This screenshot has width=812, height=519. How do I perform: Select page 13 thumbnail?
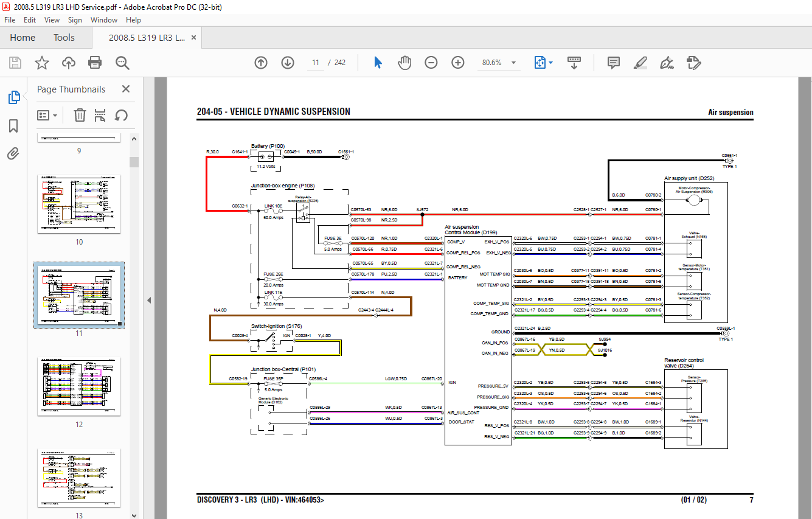tap(79, 478)
